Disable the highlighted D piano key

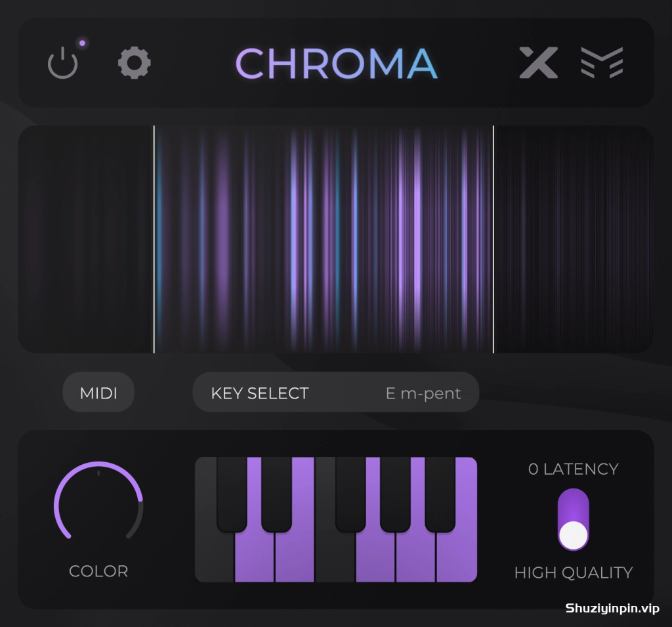254,557
